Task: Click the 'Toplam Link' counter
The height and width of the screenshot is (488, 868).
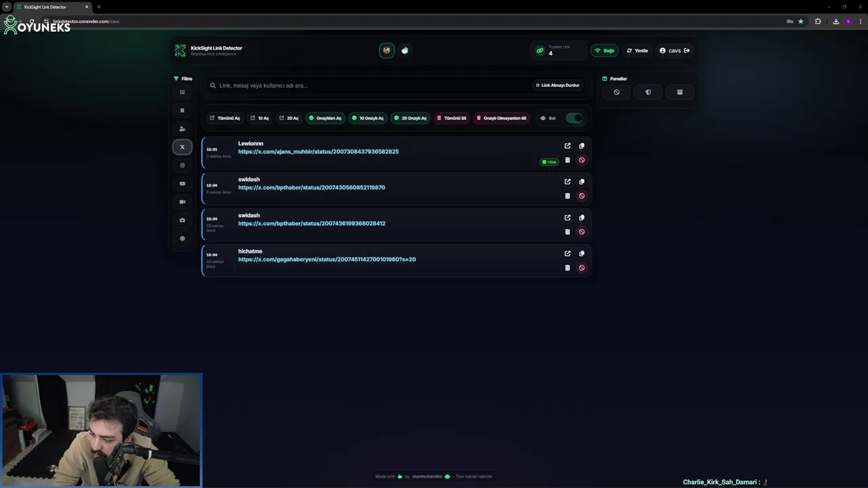Action: point(559,50)
